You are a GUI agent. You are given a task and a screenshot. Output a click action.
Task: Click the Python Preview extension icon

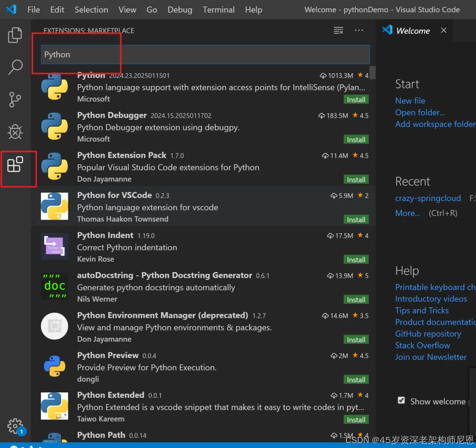(55, 366)
